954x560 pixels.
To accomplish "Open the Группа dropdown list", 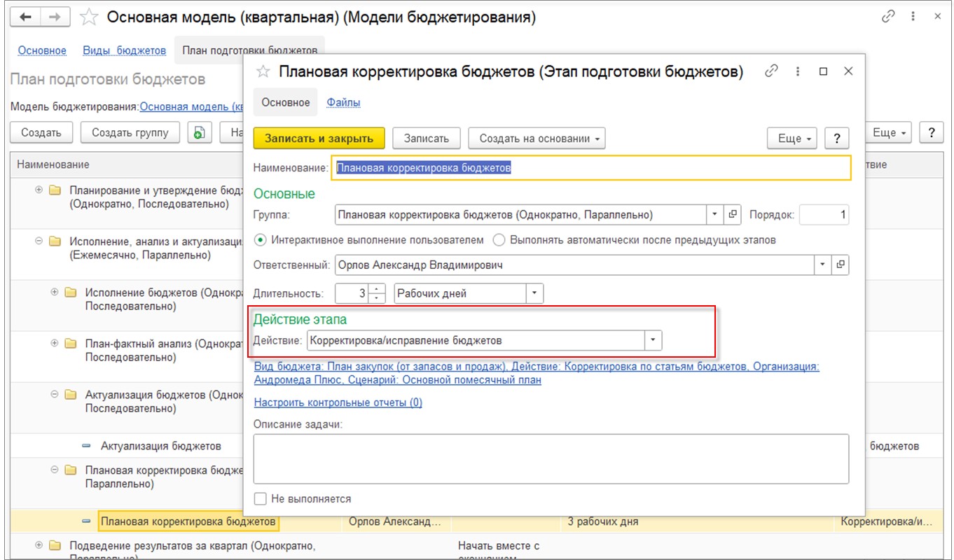I will click(x=715, y=215).
